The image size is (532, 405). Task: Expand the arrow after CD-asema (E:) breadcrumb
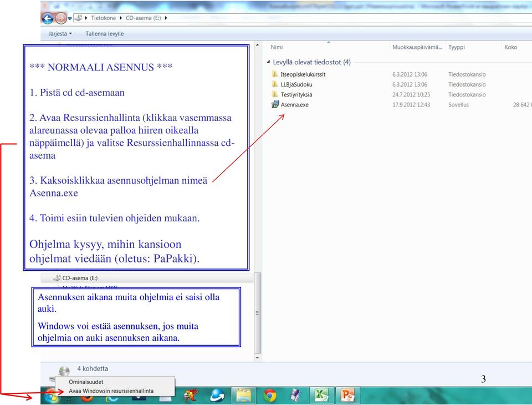coord(166,18)
